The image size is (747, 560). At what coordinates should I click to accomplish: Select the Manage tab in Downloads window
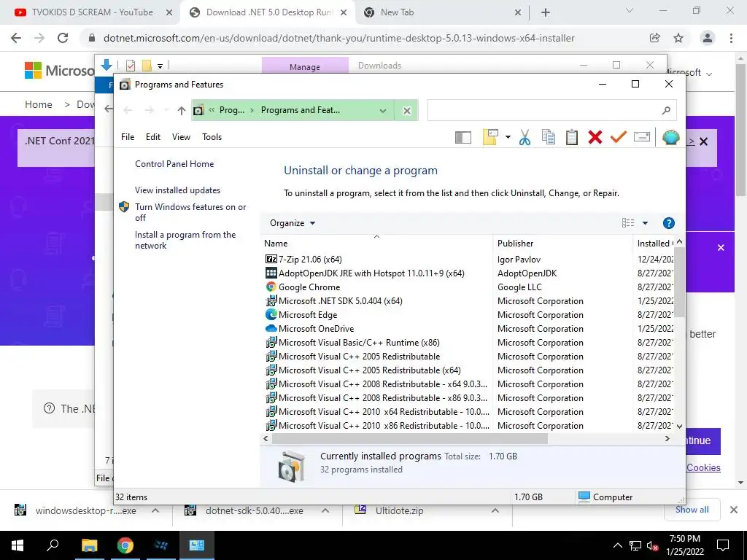[x=305, y=66]
